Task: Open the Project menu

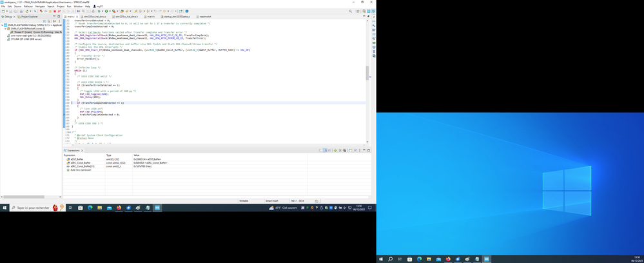Action: pos(61,6)
